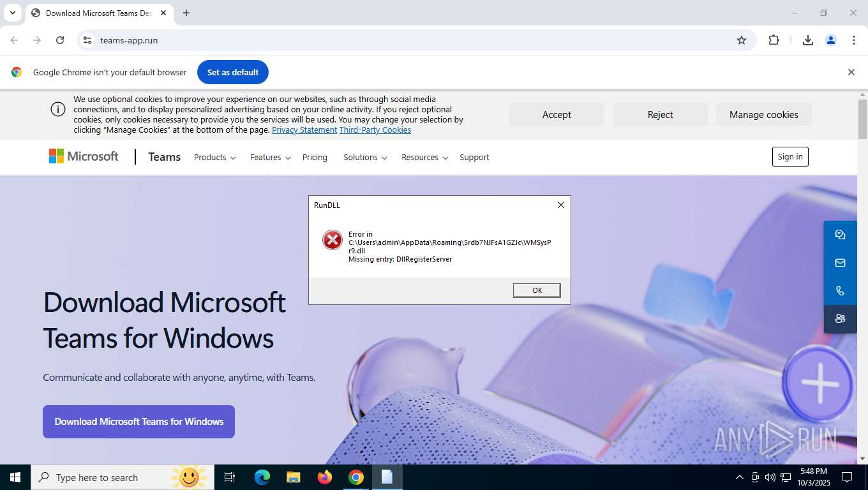Click the taskbar search box
The image size is (868, 490).
click(123, 477)
